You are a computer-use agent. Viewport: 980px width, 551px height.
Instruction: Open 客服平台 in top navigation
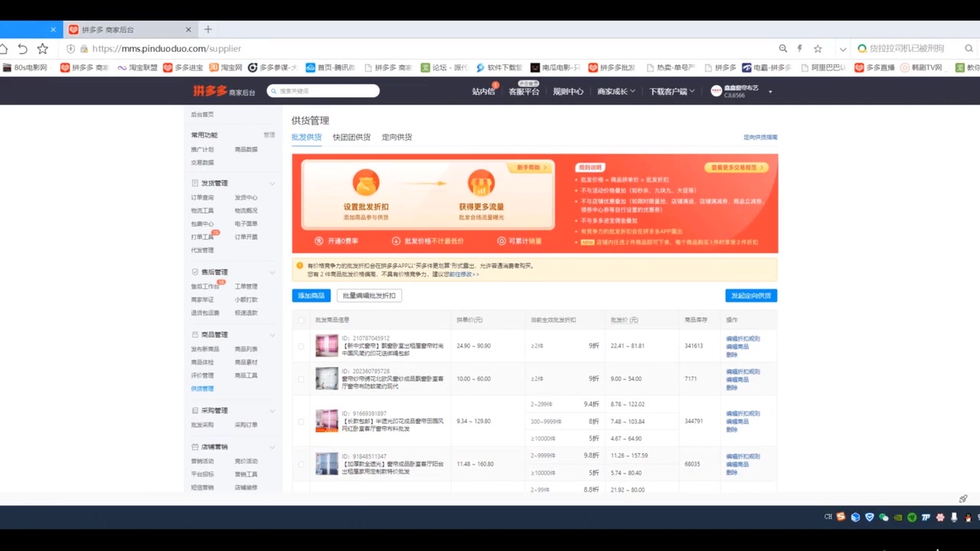point(524,91)
